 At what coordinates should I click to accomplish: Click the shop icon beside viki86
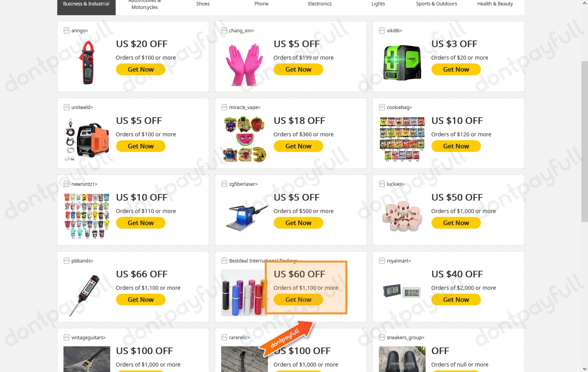click(382, 30)
